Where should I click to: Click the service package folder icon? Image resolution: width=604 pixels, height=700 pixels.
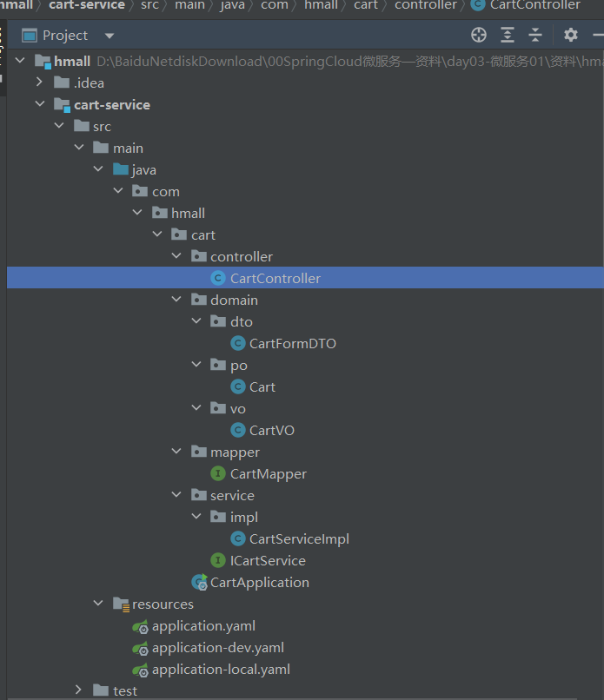coord(199,495)
